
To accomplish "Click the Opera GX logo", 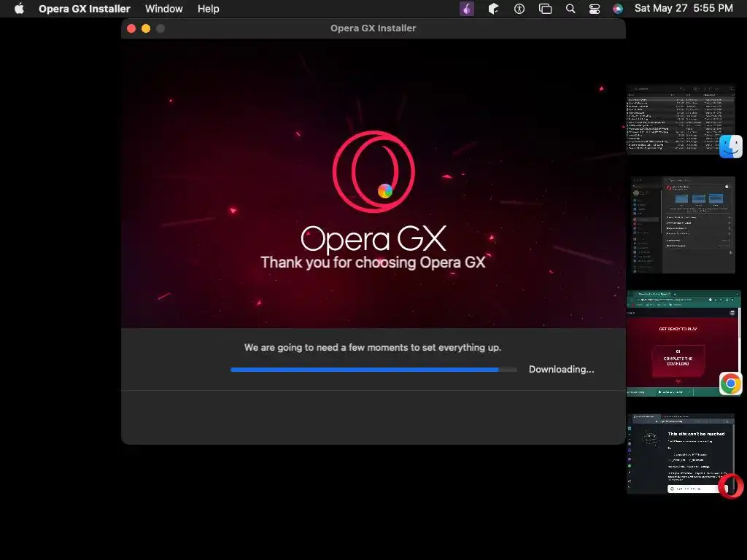I will coord(373,172).
